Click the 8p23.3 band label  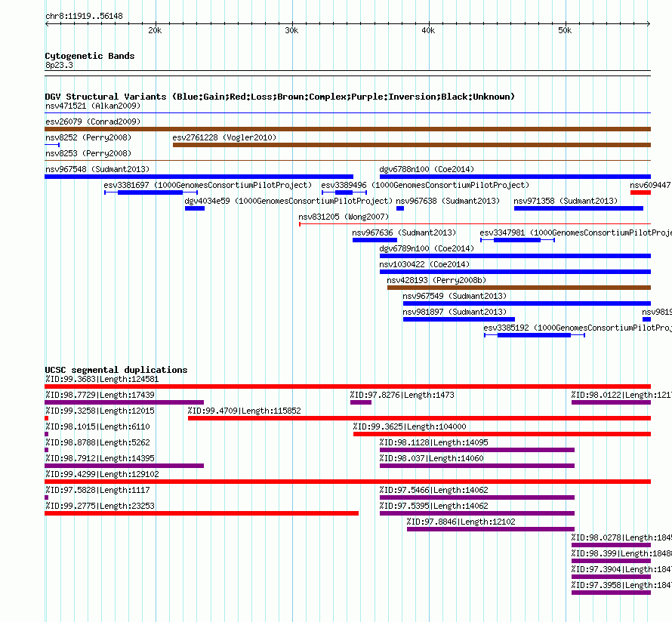(x=59, y=65)
